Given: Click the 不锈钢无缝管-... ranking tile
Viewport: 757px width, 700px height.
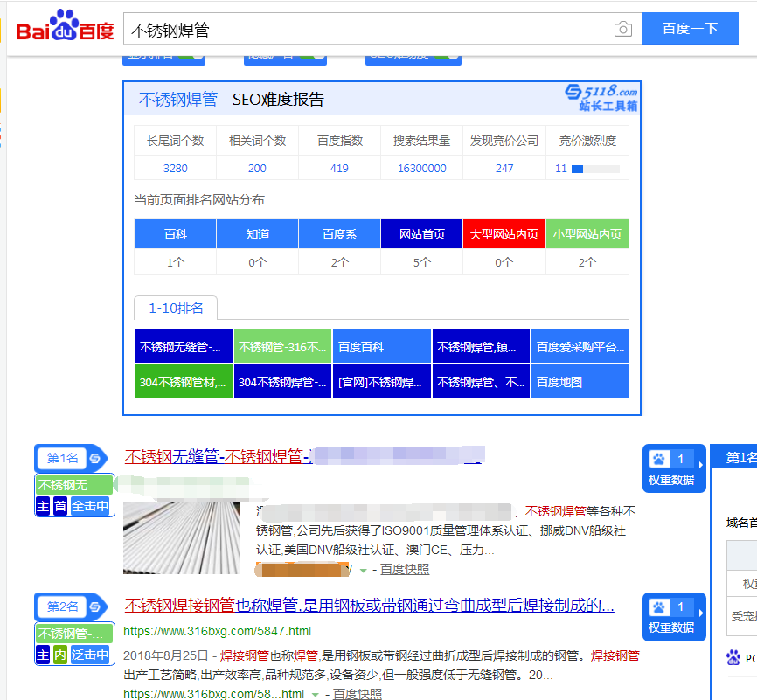Looking at the screenshot, I should (x=184, y=346).
